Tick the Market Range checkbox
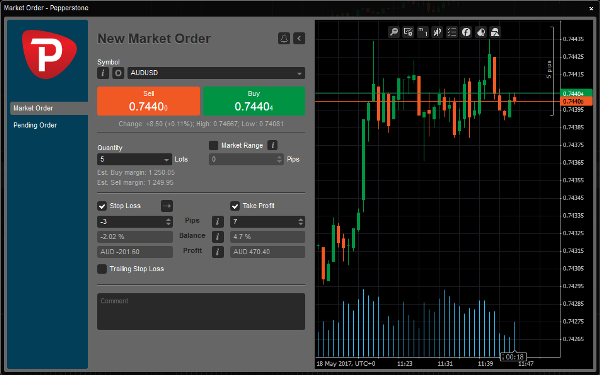Image resolution: width=600 pixels, height=375 pixels. [214, 145]
